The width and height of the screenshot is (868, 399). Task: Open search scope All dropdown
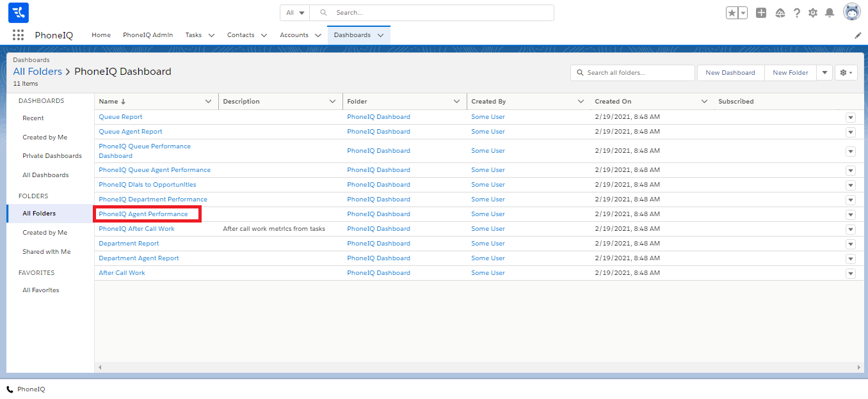(295, 13)
